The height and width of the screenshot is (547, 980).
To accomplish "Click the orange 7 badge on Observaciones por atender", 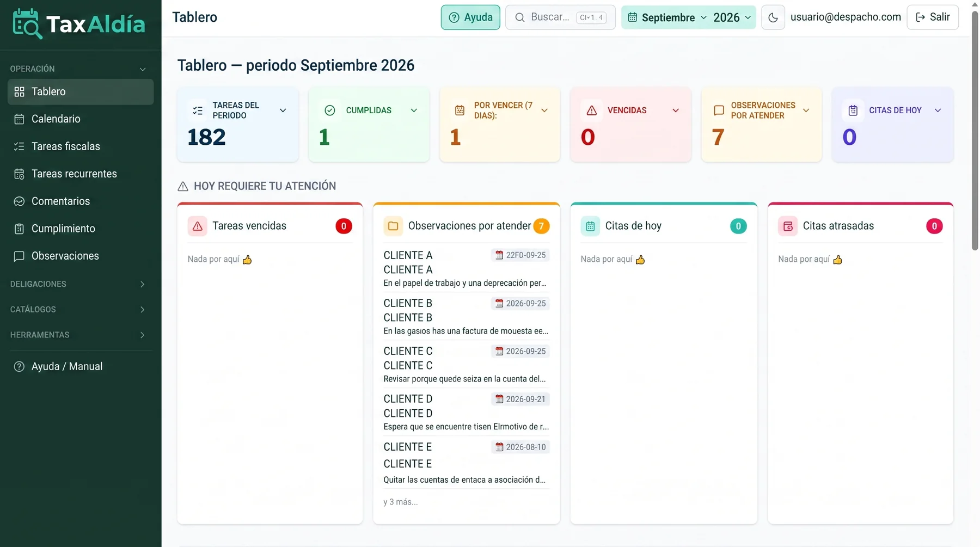I will (x=541, y=226).
